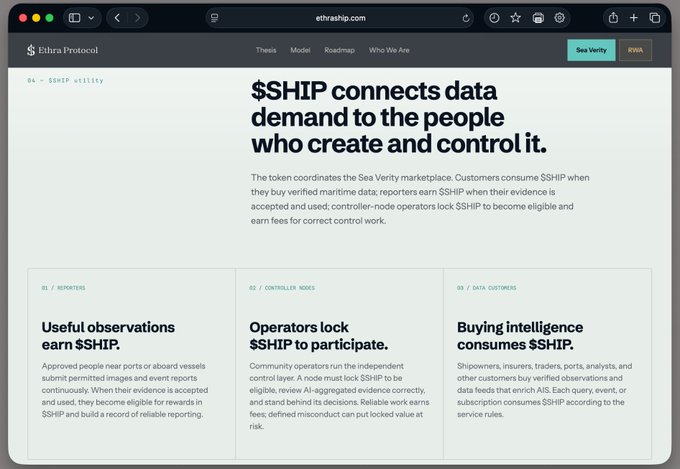Click the 'Useful observations earn $SHIP.' heading

108,336
